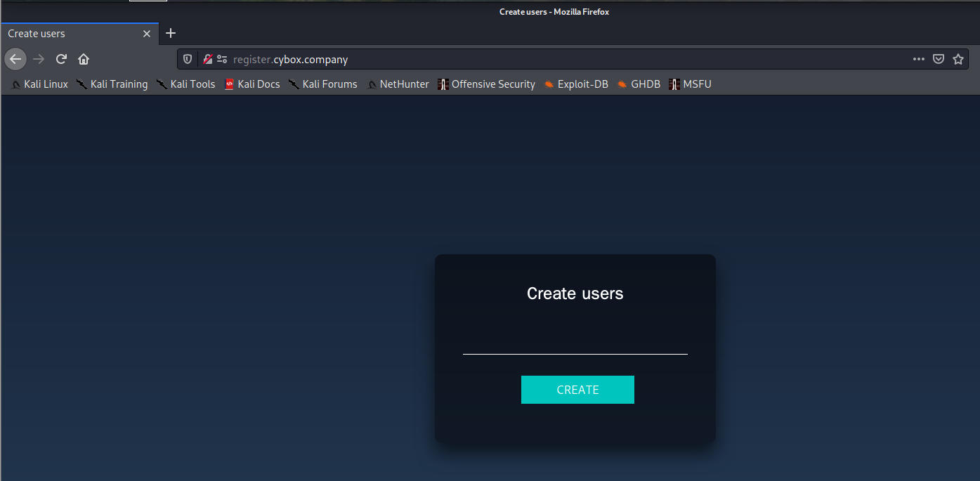Open a new tab with the plus button
This screenshot has height=481, width=980.
171,33
